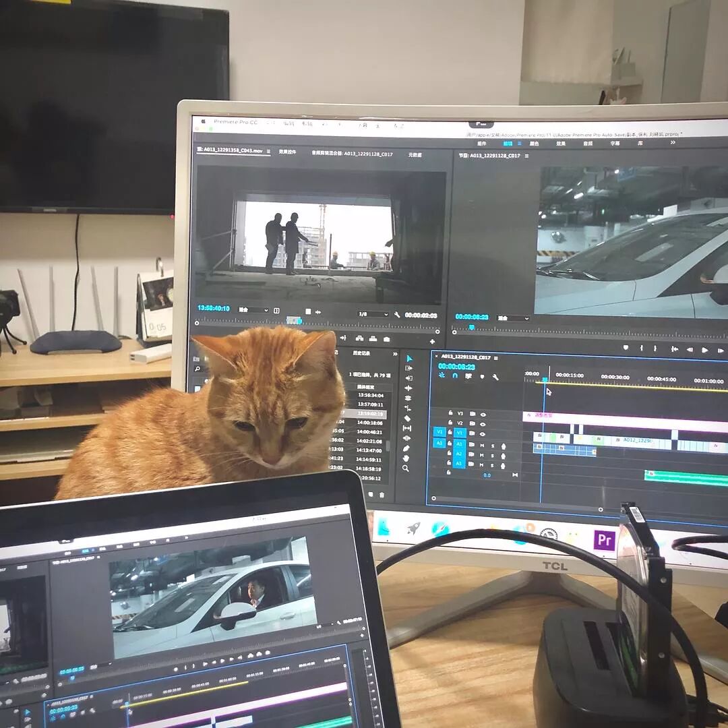The image size is (728, 728).
Task: Open Audio Clip Mixer tab
Action: (352, 153)
